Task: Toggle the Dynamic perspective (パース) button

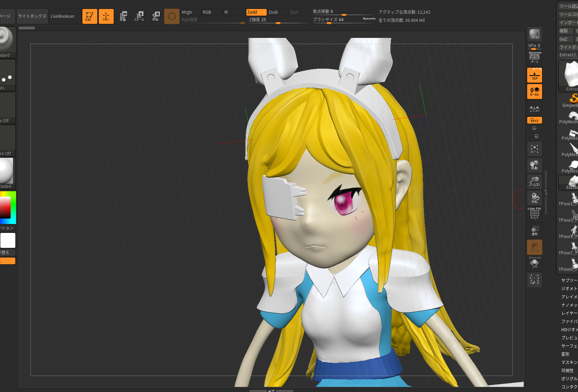Action: [534, 58]
